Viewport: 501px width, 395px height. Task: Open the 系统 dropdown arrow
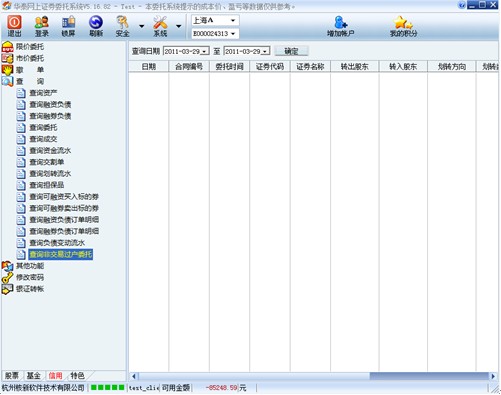tap(179, 26)
